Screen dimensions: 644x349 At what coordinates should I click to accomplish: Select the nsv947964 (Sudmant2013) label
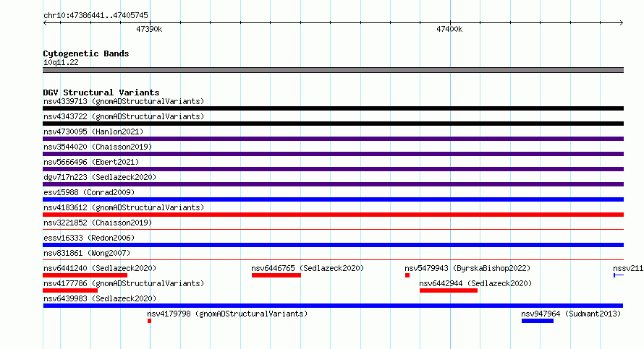[x=571, y=314]
